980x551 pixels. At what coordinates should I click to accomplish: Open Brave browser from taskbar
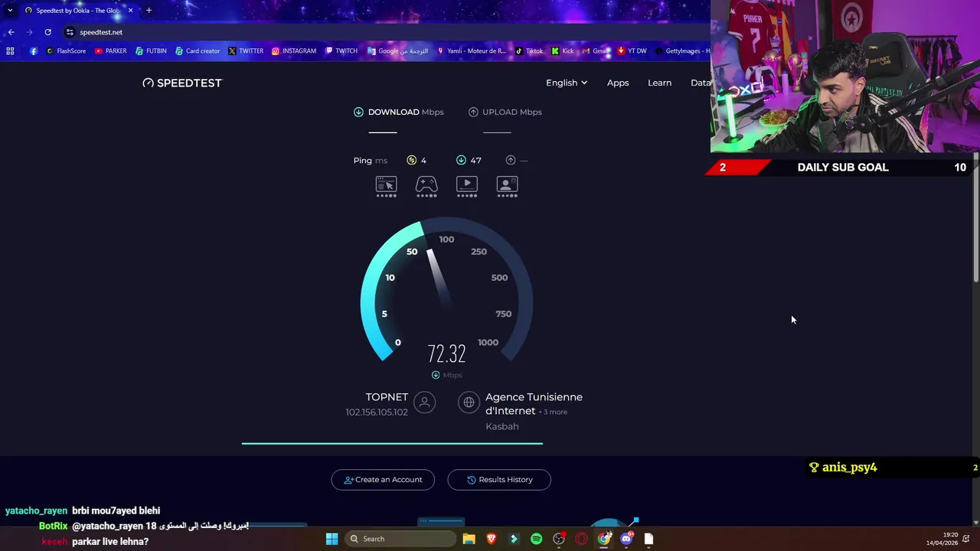(492, 539)
